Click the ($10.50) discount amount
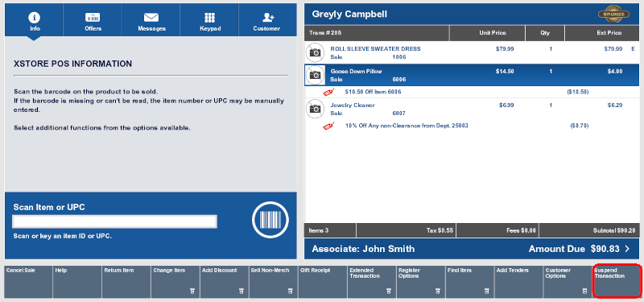Screen dimensions: 644x302 [x=577, y=92]
